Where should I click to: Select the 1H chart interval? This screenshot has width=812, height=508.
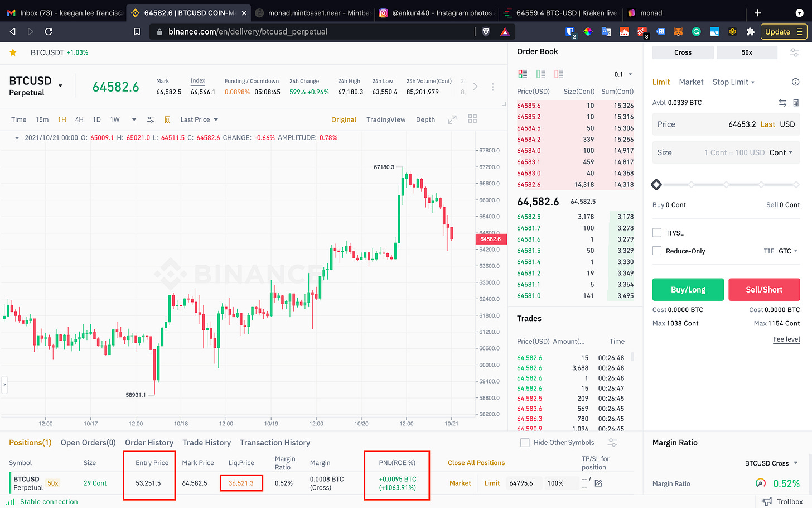62,119
